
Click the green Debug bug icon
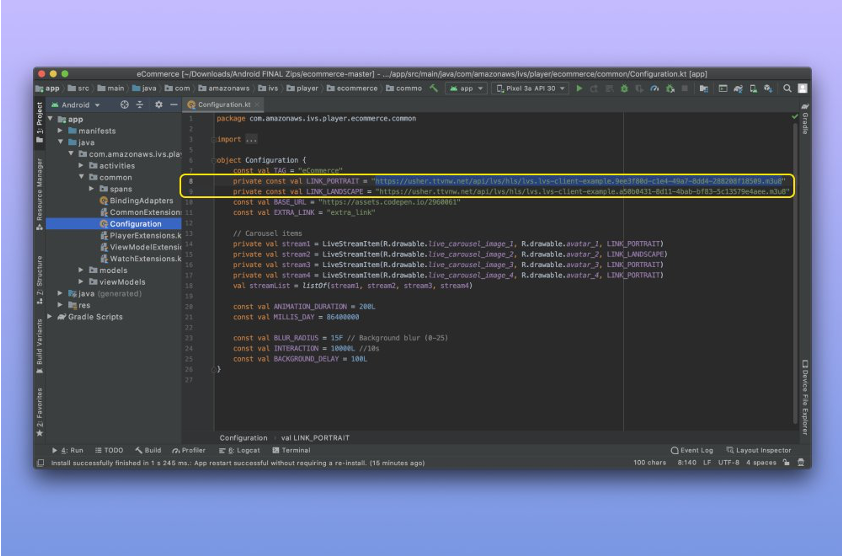(624, 88)
